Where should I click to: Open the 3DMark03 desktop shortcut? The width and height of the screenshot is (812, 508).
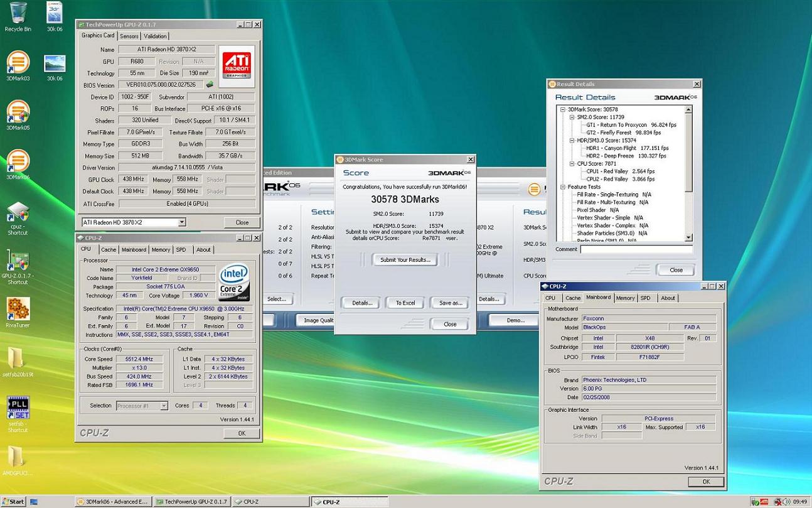18,66
